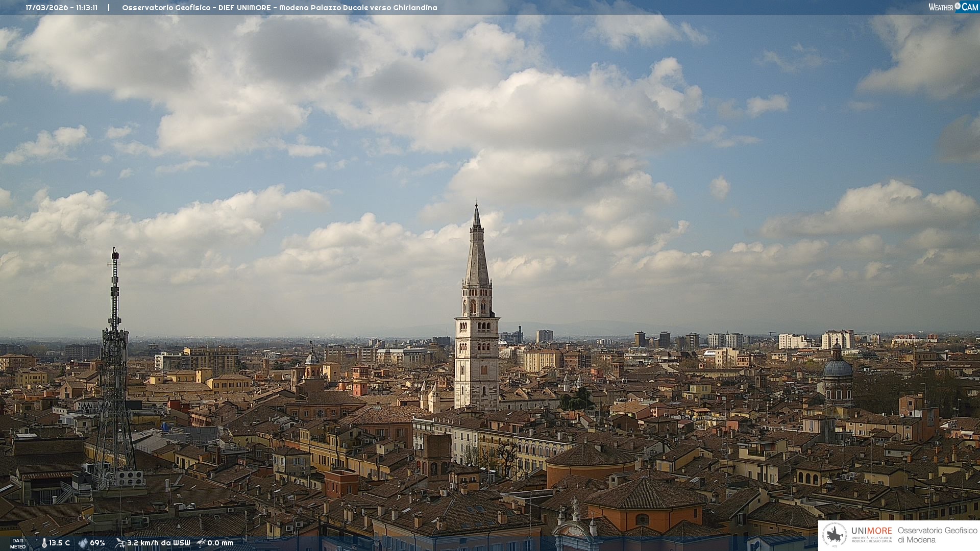The image size is (980, 551).
Task: Click the blue church dome in image
Action: [838, 368]
